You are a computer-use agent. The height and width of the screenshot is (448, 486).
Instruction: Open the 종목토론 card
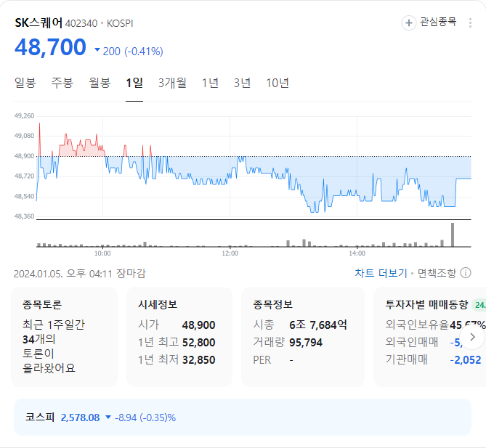click(x=64, y=337)
